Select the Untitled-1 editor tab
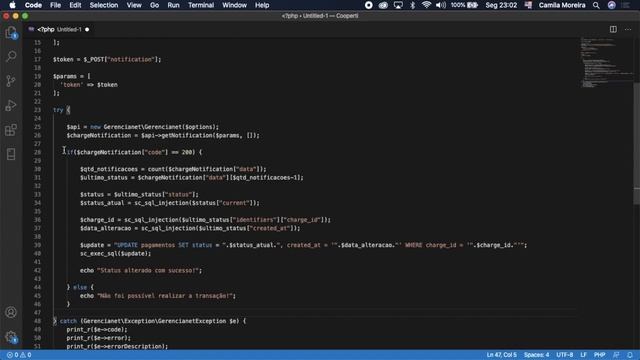Viewport: 640px width, 360px height. (59, 29)
